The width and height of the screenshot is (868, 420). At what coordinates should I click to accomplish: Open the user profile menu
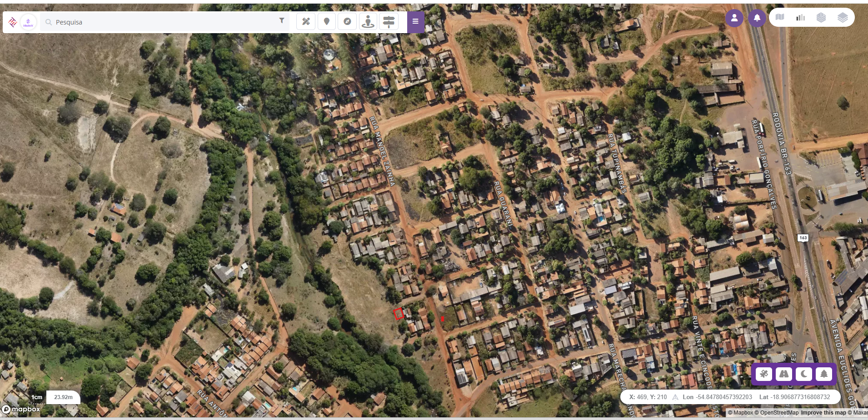pos(734,18)
